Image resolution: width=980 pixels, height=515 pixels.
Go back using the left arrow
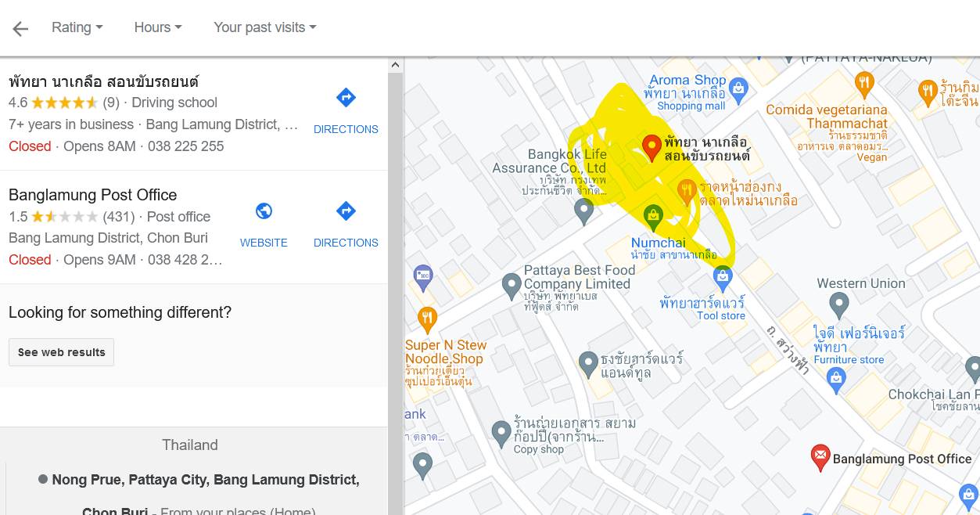[20, 29]
